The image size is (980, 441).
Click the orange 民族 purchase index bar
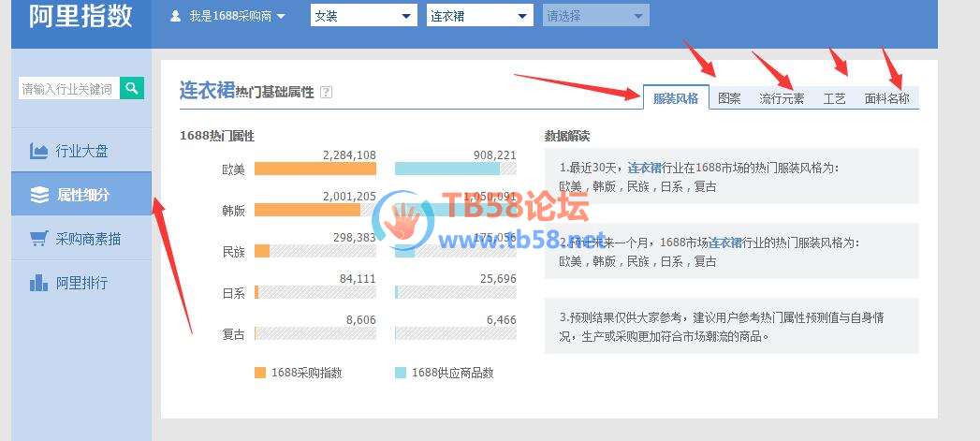(x=262, y=251)
